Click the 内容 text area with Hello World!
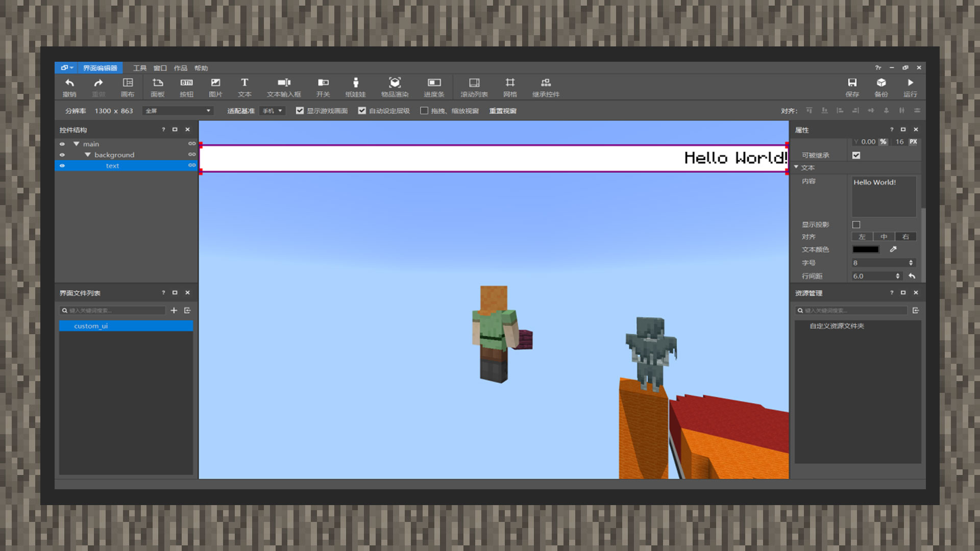Viewport: 980px width, 551px height. tap(884, 196)
